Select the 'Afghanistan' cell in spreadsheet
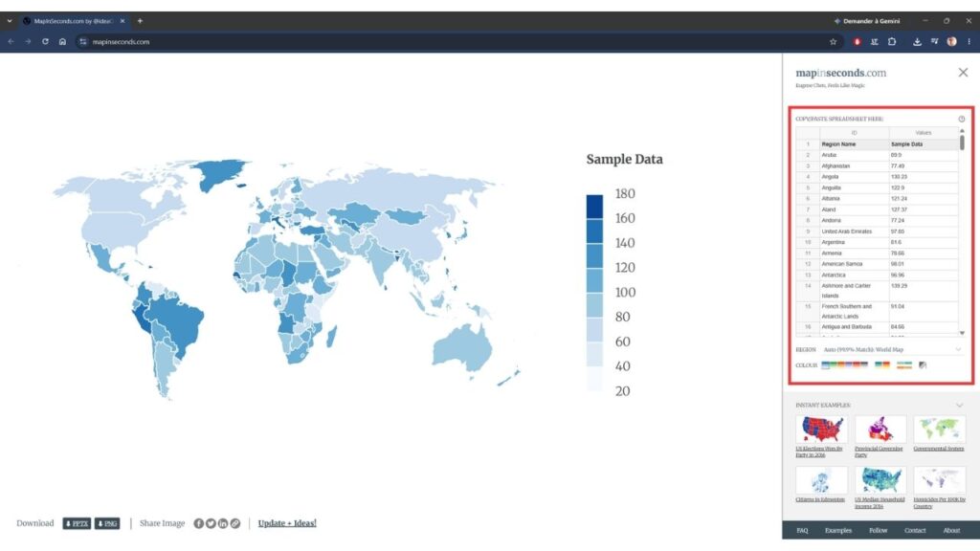Image resolution: width=980 pixels, height=551 pixels. [x=855, y=166]
